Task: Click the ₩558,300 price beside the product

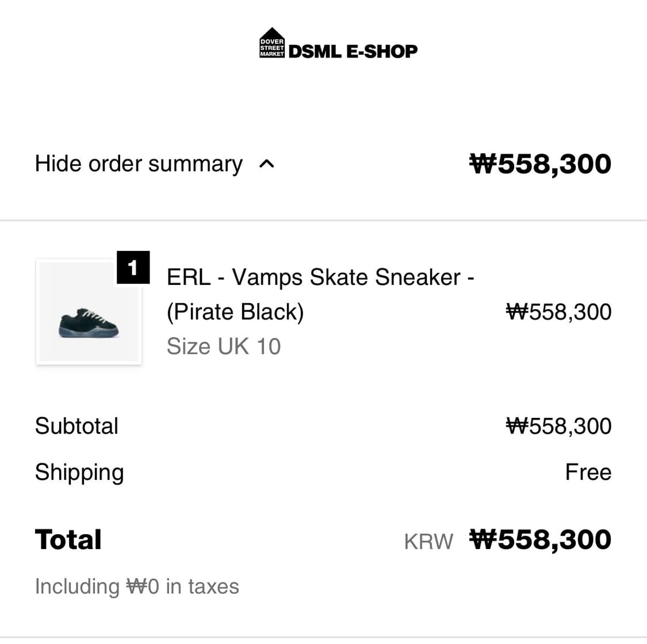Action: tap(558, 311)
